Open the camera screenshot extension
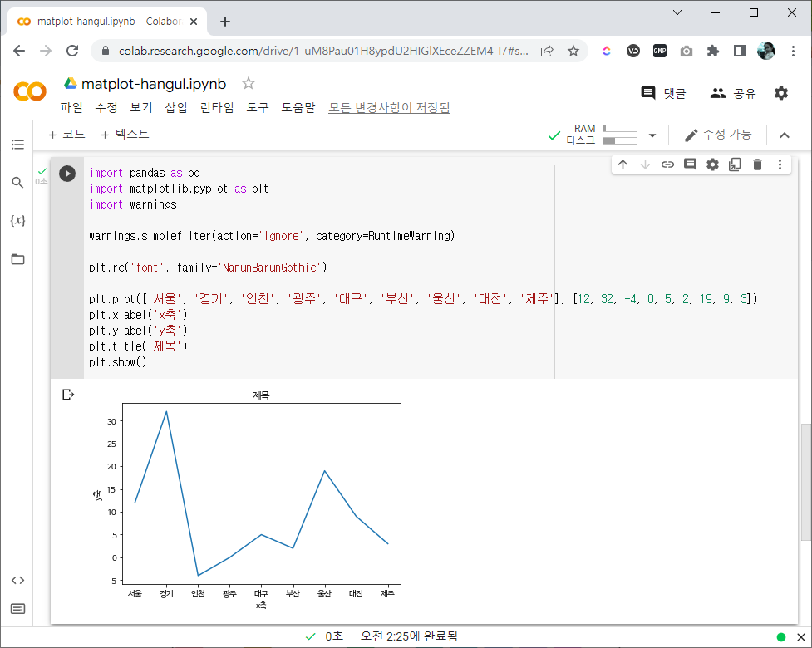 coord(687,51)
